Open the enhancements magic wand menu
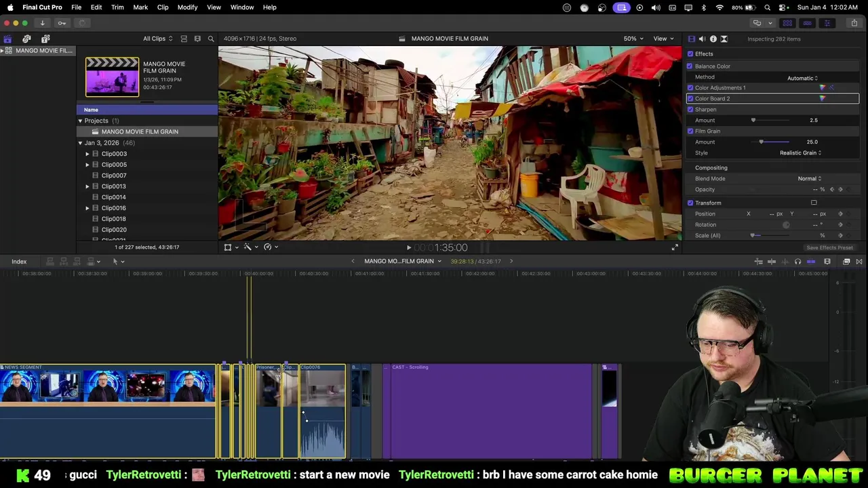The width and height of the screenshot is (868, 488). (x=248, y=247)
